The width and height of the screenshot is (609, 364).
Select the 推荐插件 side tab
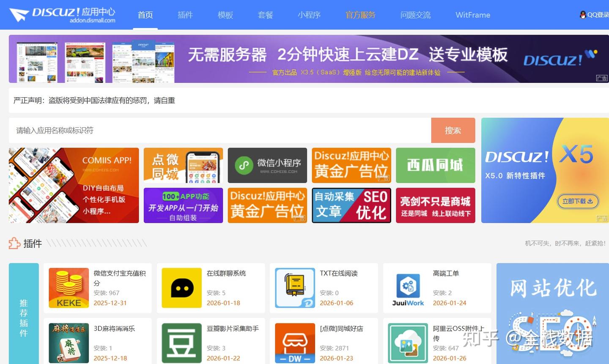coord(24,313)
